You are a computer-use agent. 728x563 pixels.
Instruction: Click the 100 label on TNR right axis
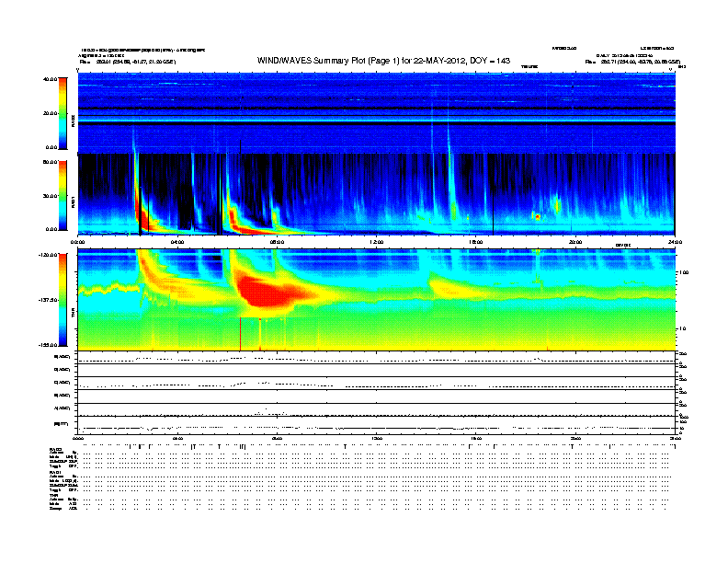684,272
